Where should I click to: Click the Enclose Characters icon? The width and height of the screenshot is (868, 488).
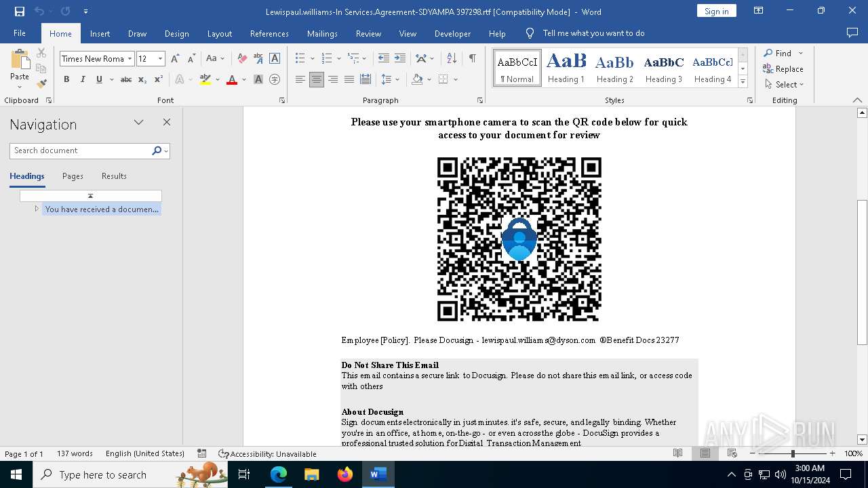(x=275, y=79)
